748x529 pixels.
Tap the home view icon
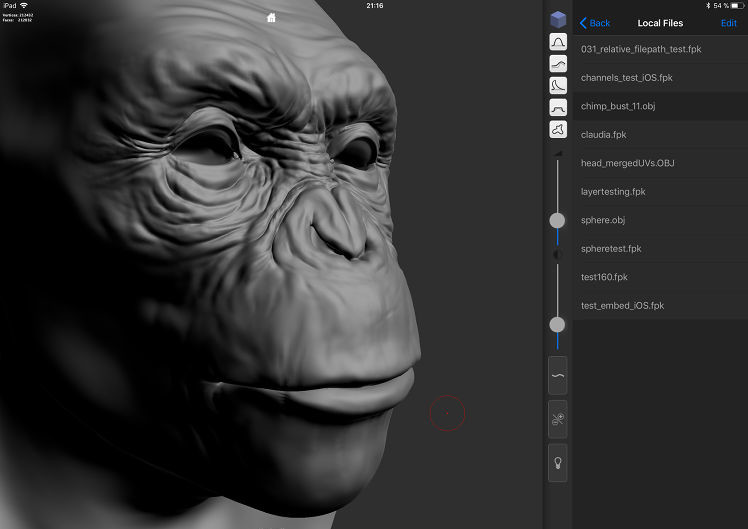pos(271,18)
